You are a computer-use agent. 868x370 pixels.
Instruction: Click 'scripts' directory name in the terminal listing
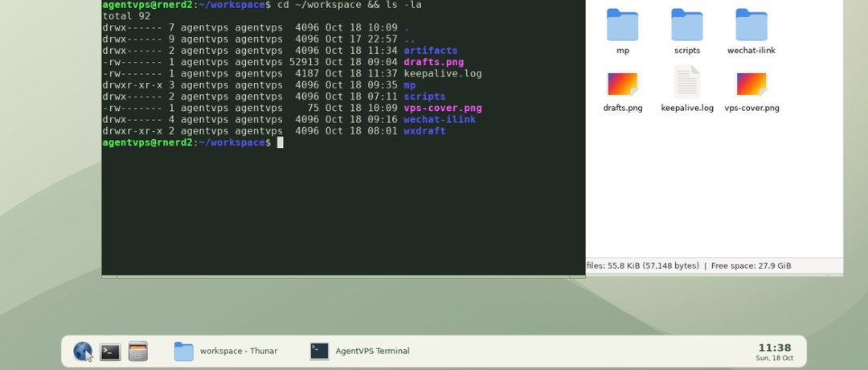pos(424,97)
